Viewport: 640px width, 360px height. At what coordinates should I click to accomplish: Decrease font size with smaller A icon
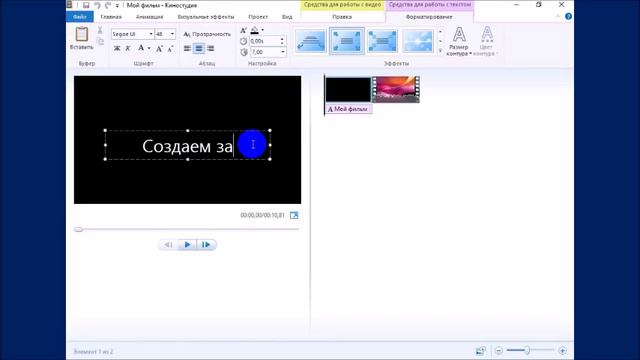pyautogui.click(x=171, y=49)
